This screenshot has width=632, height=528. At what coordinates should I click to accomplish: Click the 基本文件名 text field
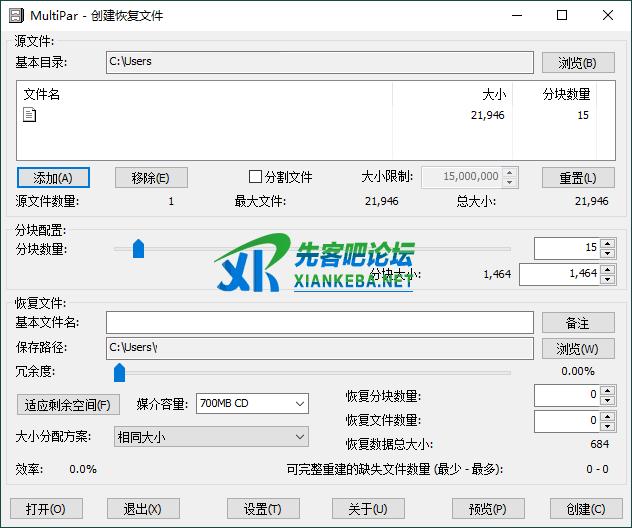click(x=320, y=322)
